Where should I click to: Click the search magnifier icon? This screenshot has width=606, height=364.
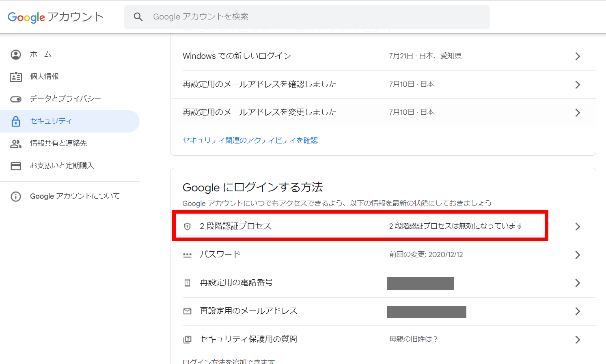coord(138,17)
